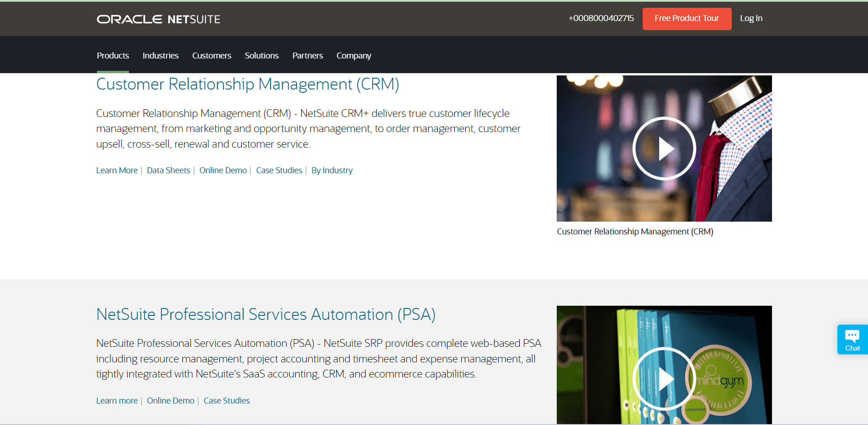This screenshot has width=868, height=425.
Task: Open the Products menu
Action: [112, 55]
